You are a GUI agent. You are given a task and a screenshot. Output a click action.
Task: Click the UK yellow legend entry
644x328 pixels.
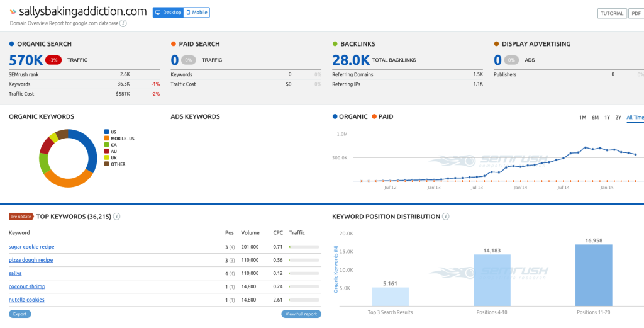coord(111,158)
